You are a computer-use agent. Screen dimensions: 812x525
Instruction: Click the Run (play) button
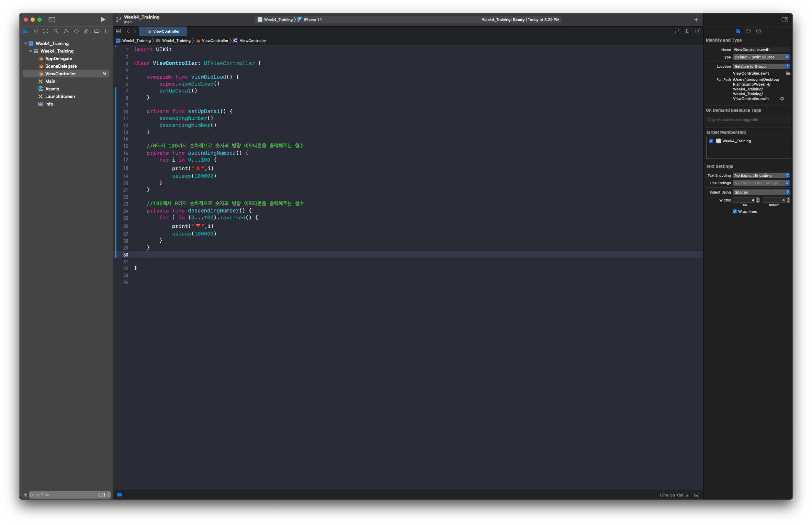[x=103, y=20]
